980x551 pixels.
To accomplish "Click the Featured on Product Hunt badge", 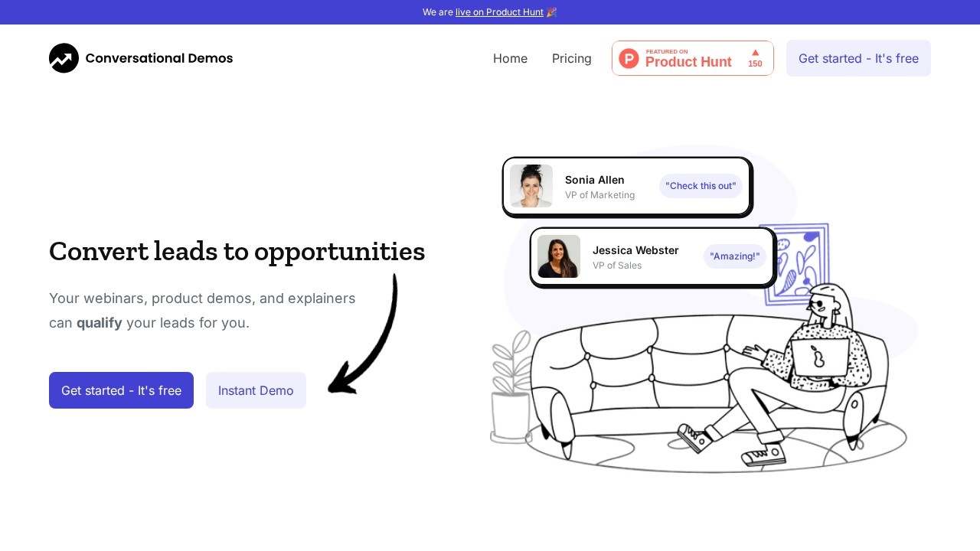I will [x=693, y=58].
